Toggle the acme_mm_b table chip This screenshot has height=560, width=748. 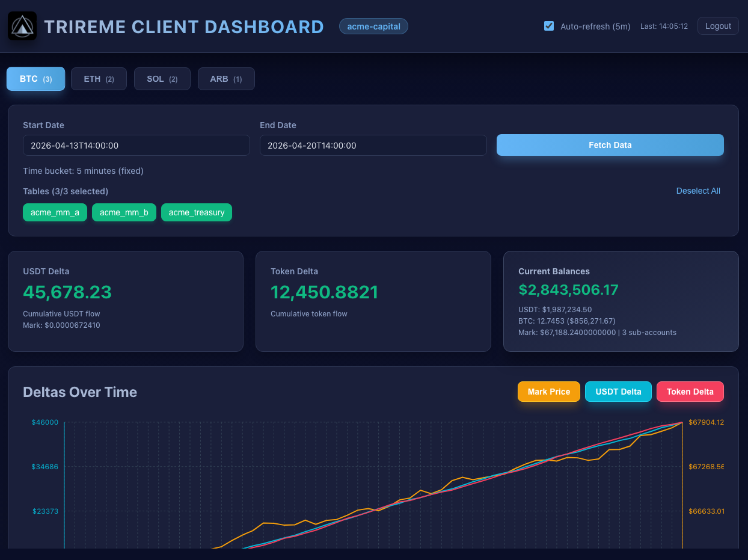[x=124, y=212]
